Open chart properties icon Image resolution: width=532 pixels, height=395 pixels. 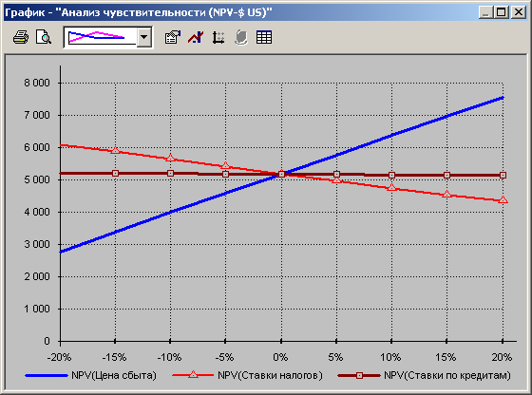click(173, 37)
